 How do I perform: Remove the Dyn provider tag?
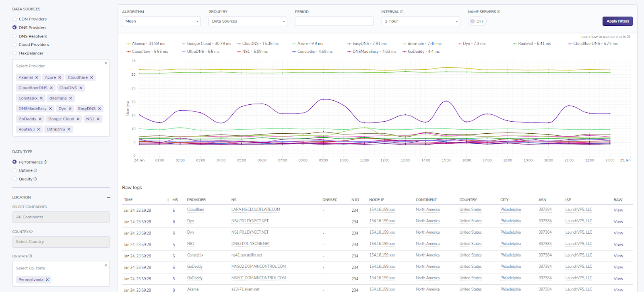pyautogui.click(x=70, y=109)
